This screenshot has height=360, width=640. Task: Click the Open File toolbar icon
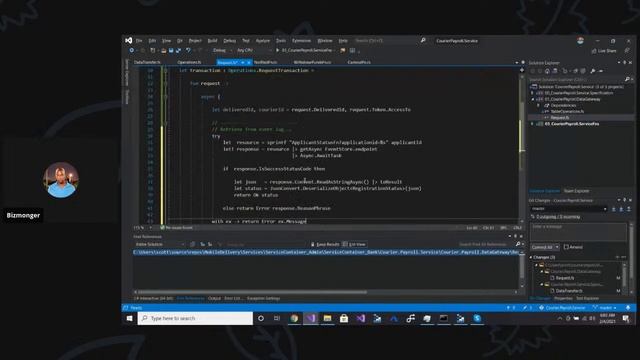pyautogui.click(x=163, y=50)
